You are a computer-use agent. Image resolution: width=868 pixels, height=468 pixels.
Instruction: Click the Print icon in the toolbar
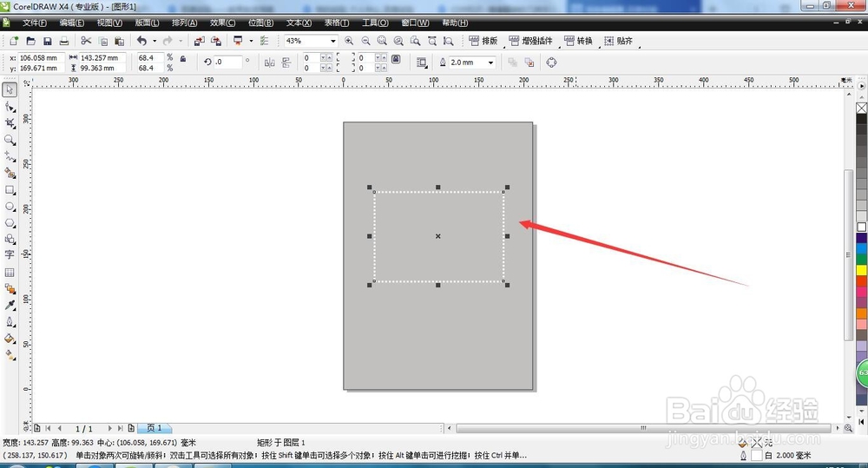coord(64,41)
